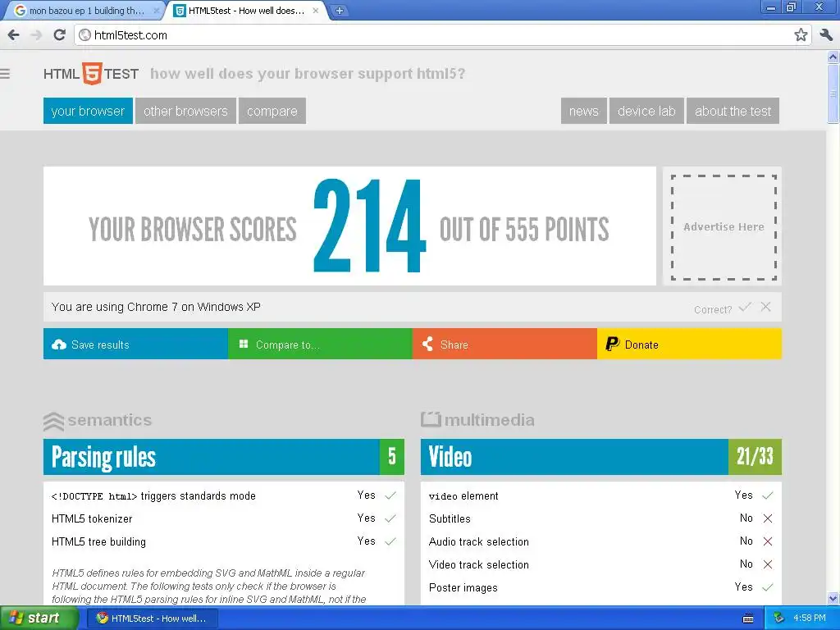
Task: Click the Share button
Action: (504, 344)
